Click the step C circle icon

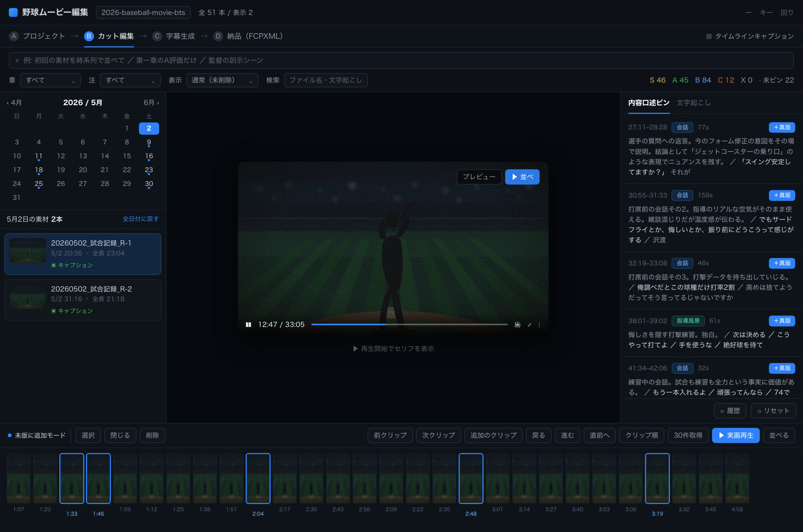[x=157, y=36]
